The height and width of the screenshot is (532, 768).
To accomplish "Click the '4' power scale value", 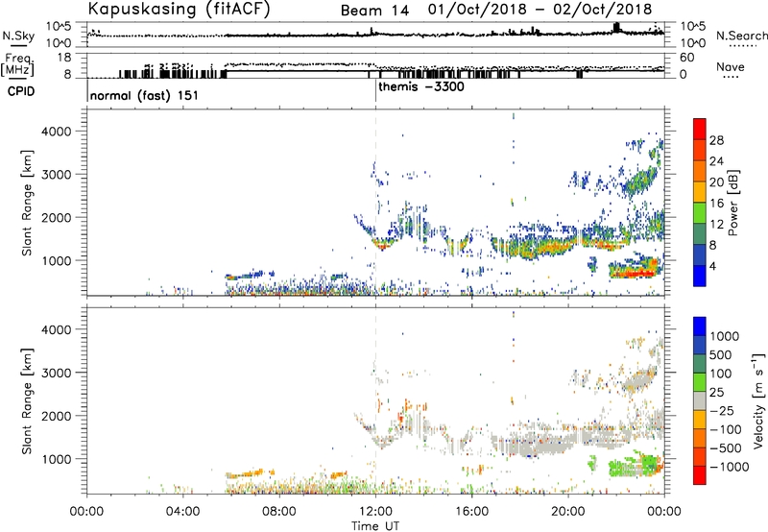I will tap(712, 266).
